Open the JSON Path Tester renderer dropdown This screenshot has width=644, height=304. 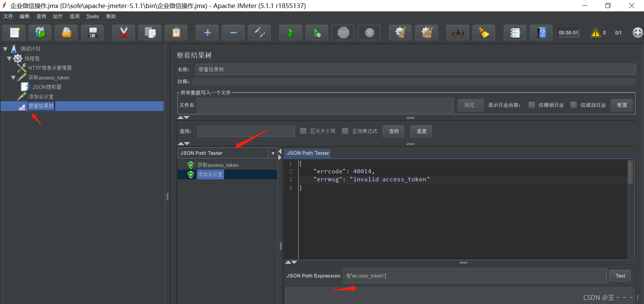point(273,153)
